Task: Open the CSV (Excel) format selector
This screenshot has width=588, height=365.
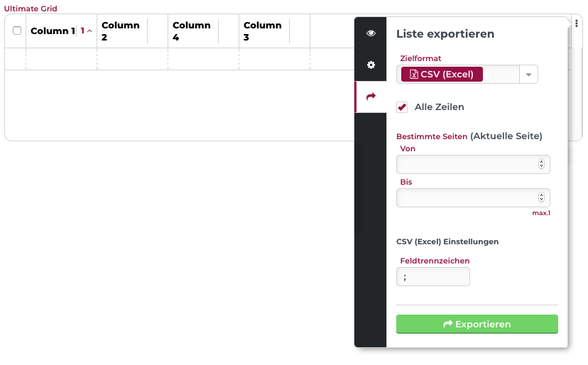Action: [x=442, y=75]
